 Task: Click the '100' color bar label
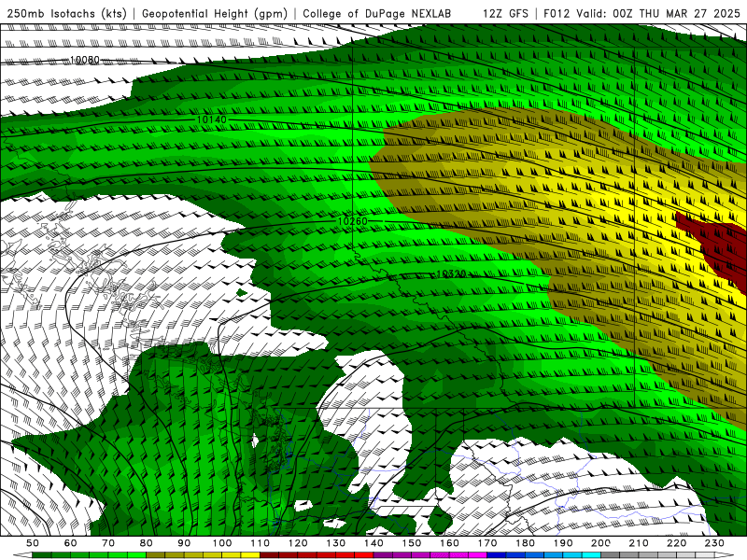coord(222,543)
